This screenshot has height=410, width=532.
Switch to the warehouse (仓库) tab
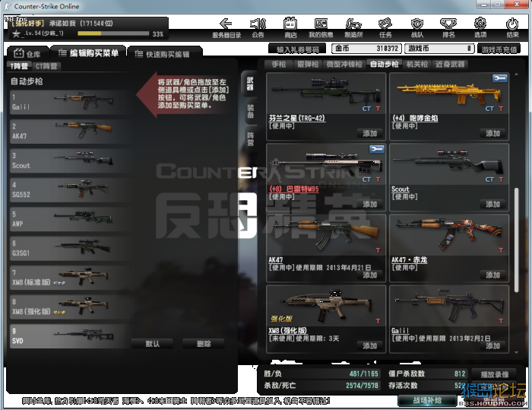pos(27,53)
